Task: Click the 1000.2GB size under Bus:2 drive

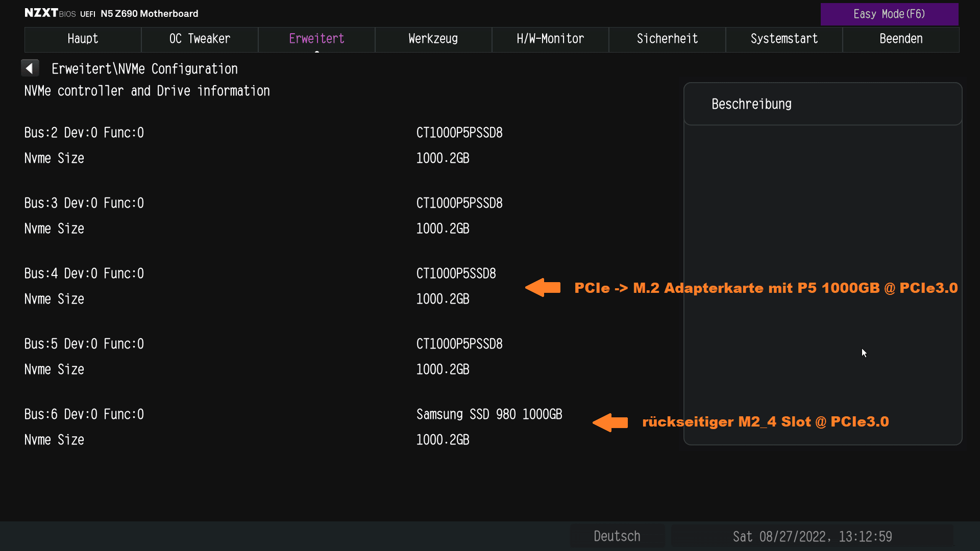Action: click(443, 158)
